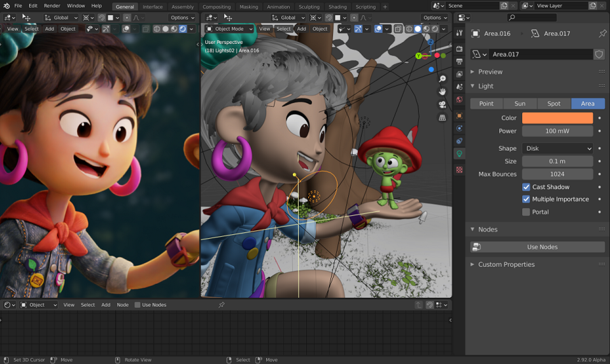Uncheck Multiple Importance
Screen dimensions: 610x364
tap(526, 199)
